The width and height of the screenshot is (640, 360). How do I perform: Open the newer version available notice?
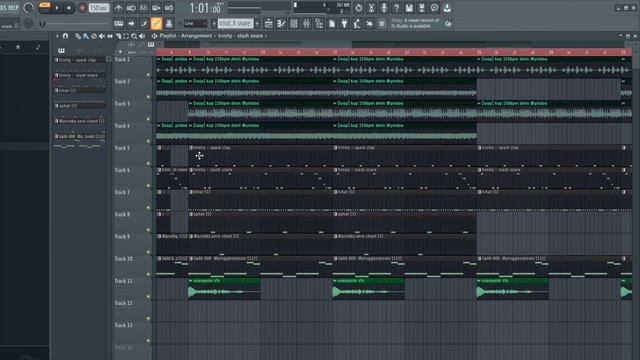tap(415, 23)
